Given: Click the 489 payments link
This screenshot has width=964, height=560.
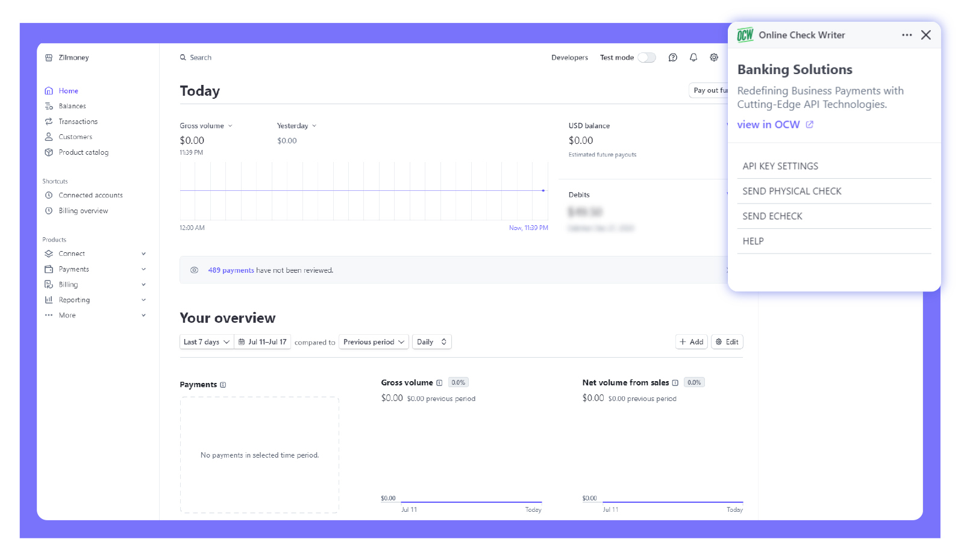Looking at the screenshot, I should click(231, 270).
